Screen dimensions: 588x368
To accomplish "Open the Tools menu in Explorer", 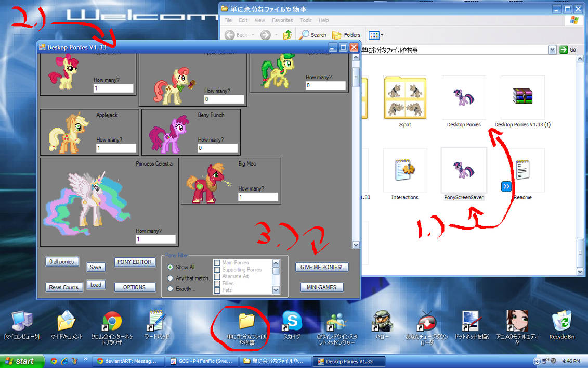I will (306, 20).
